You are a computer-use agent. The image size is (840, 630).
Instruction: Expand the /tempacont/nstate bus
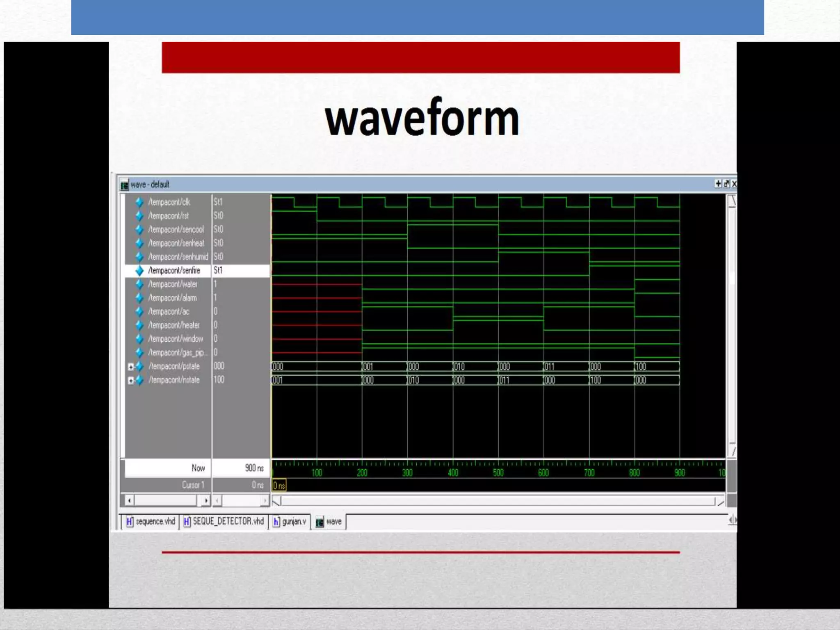(x=130, y=381)
